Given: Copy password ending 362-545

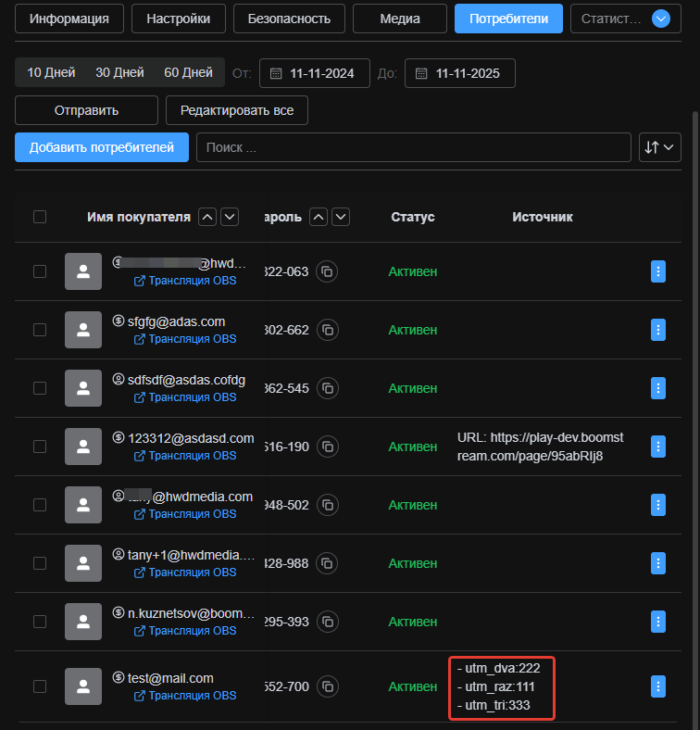Looking at the screenshot, I should coord(328,388).
